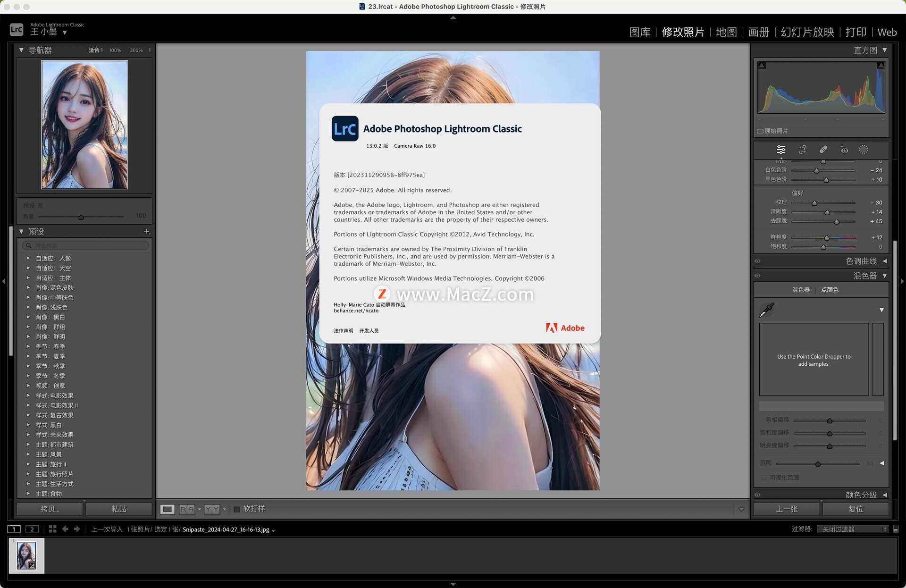
Task: Select the Healing bandage tool icon
Action: click(x=823, y=150)
